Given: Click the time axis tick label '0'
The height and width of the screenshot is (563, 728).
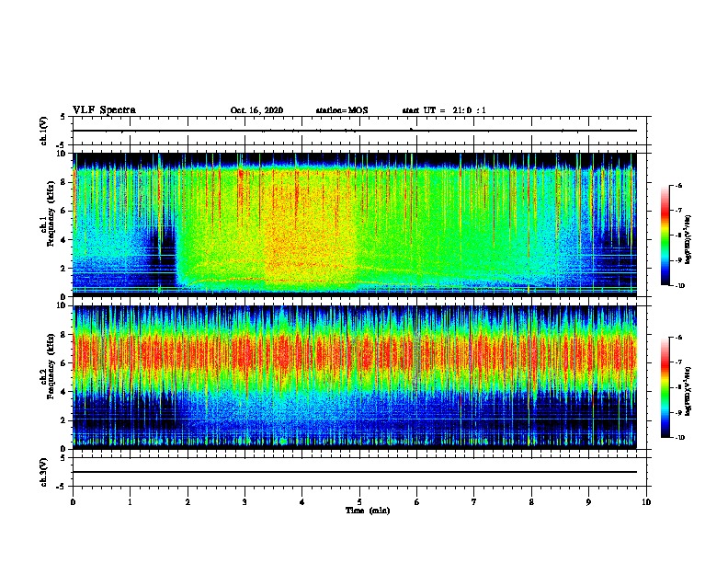Looking at the screenshot, I should coord(73,502).
